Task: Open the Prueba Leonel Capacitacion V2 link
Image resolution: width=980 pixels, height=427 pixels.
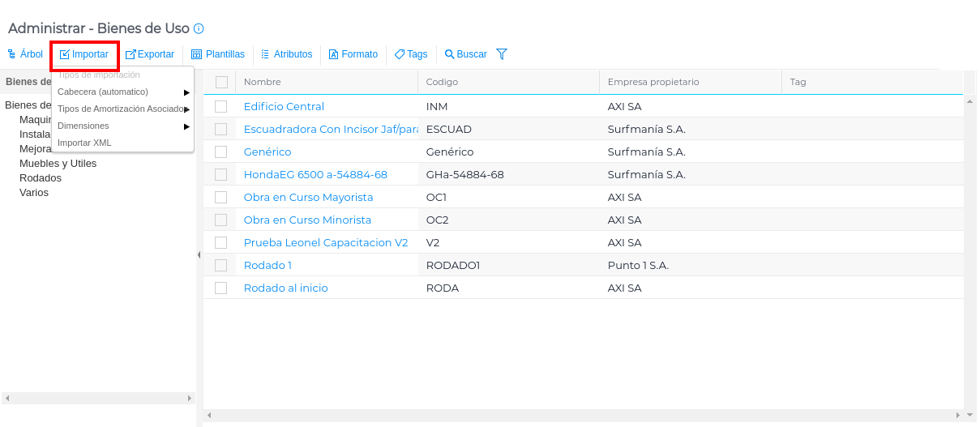Action: click(x=325, y=242)
